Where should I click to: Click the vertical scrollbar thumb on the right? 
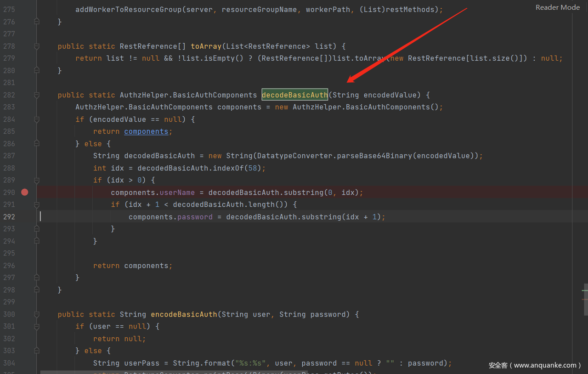[585, 300]
